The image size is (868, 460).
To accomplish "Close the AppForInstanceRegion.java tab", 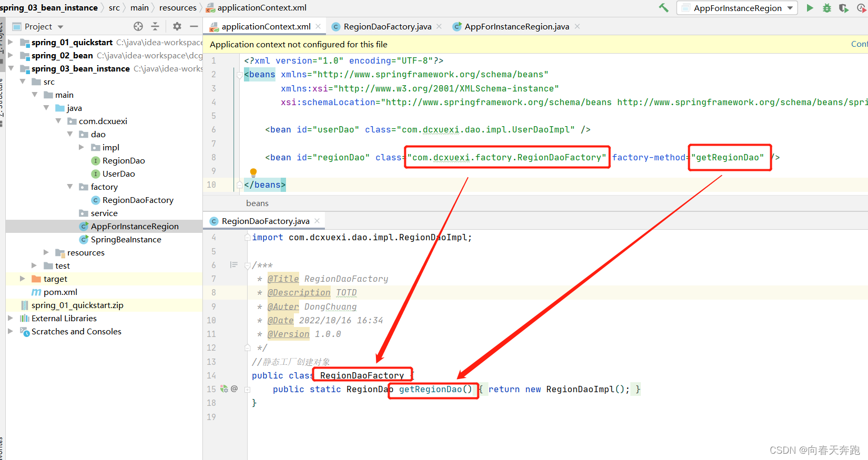I will [x=577, y=26].
